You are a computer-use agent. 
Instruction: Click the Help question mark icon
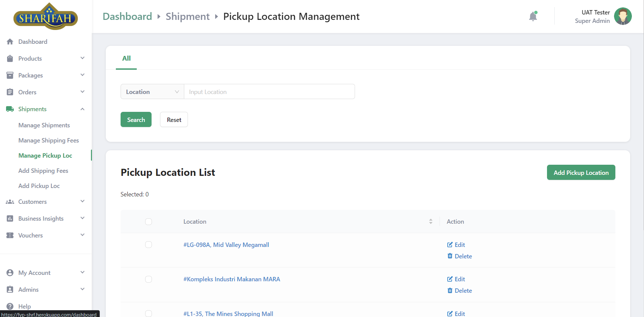[x=10, y=306]
